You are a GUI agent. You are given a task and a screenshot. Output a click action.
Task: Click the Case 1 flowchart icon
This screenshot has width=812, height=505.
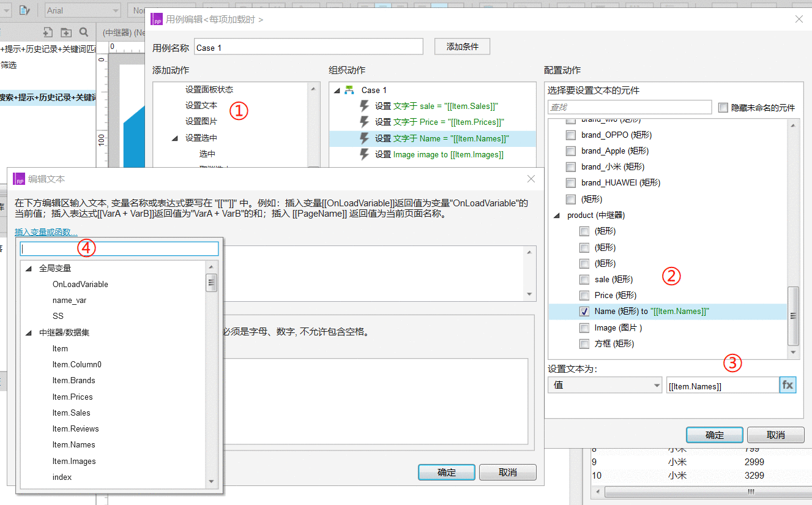pyautogui.click(x=349, y=90)
